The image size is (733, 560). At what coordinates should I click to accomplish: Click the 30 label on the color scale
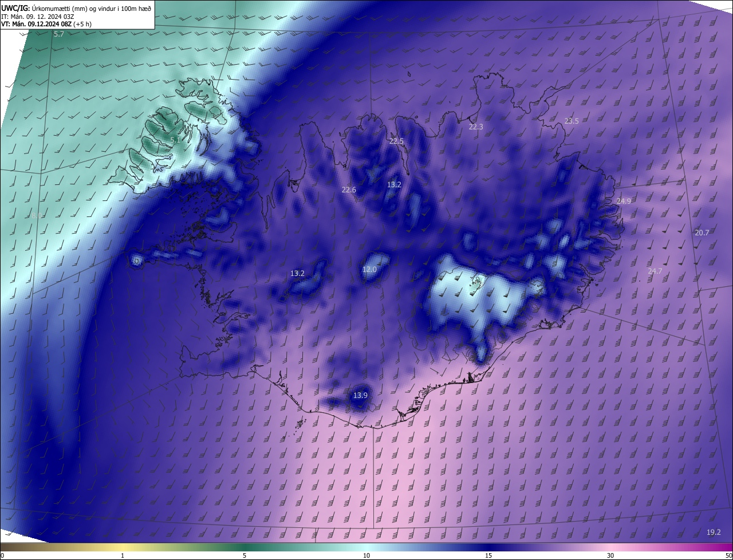pyautogui.click(x=610, y=556)
